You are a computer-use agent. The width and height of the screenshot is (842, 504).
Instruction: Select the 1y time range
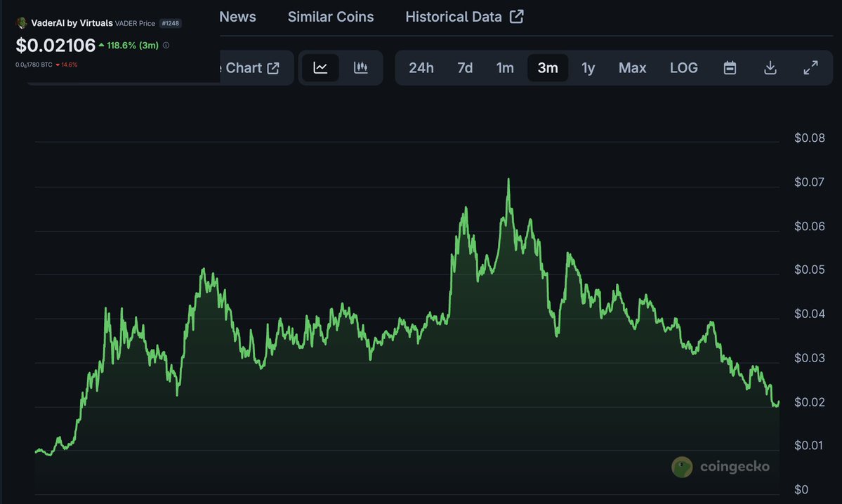(588, 67)
